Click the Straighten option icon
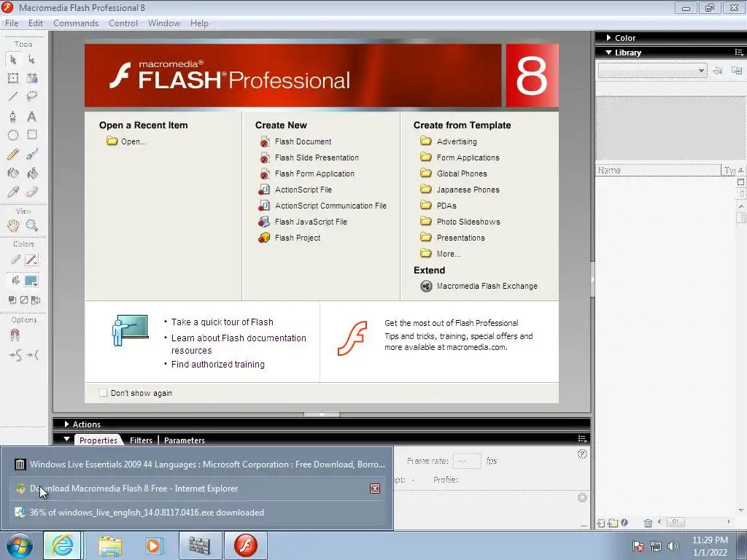The width and height of the screenshot is (747, 560). [x=33, y=355]
